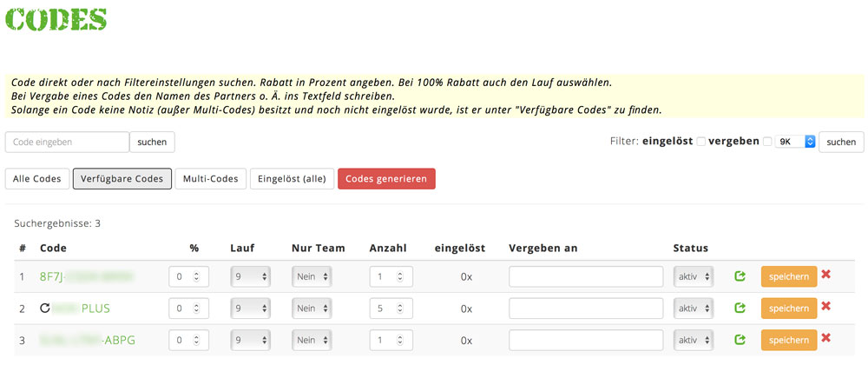This screenshot has width=868, height=365.
Task: Delete the PLUS code with red X
Action: pos(825,306)
